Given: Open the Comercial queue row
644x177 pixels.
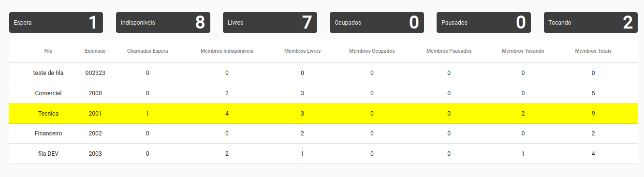Looking at the screenshot, I should [x=323, y=93].
